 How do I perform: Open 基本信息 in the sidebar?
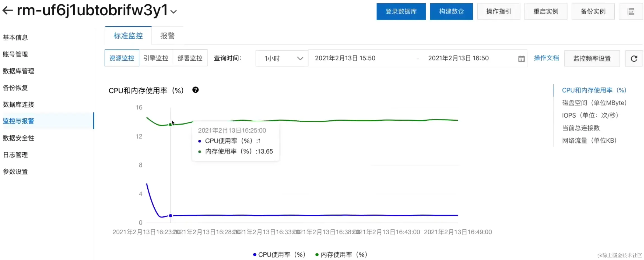[x=15, y=37]
